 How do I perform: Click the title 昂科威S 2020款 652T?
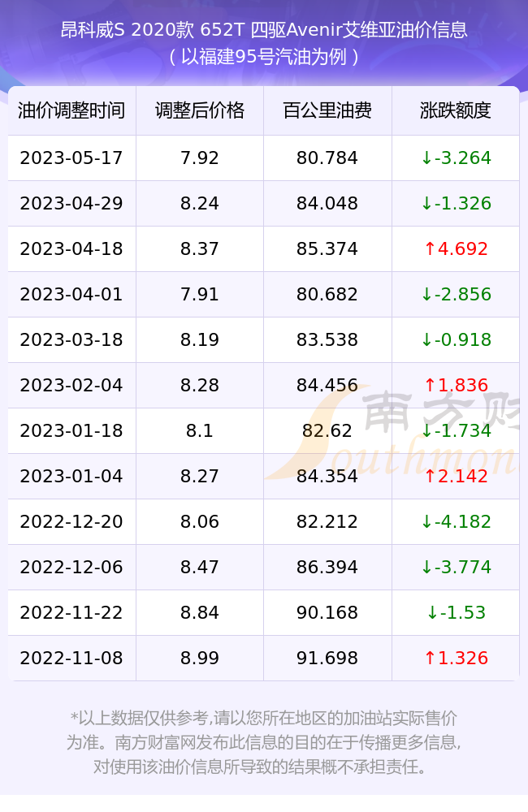(x=153, y=30)
